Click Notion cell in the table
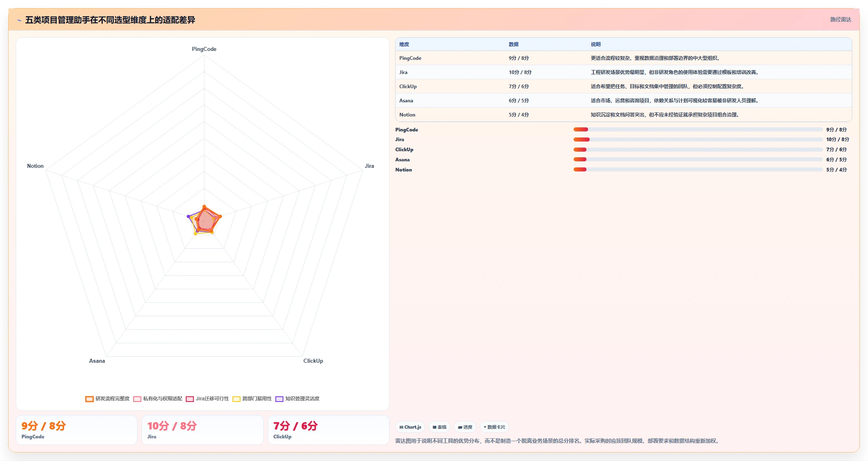The image size is (868, 461). point(407,115)
